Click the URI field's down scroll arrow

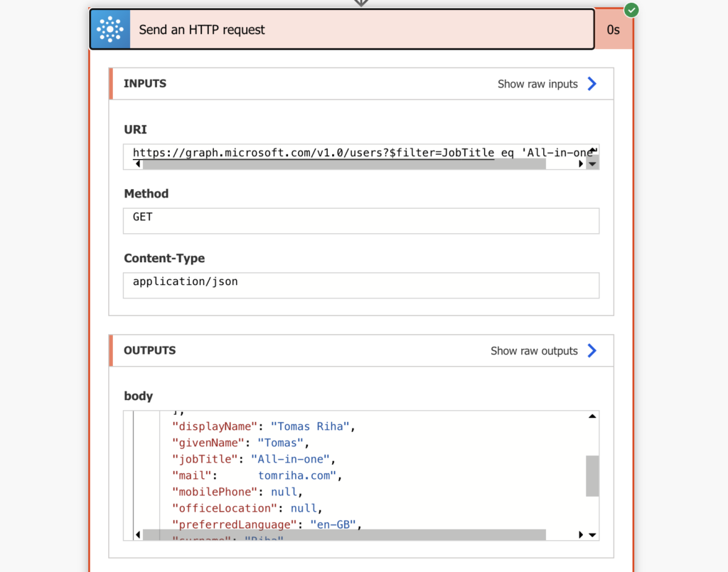[x=592, y=163]
